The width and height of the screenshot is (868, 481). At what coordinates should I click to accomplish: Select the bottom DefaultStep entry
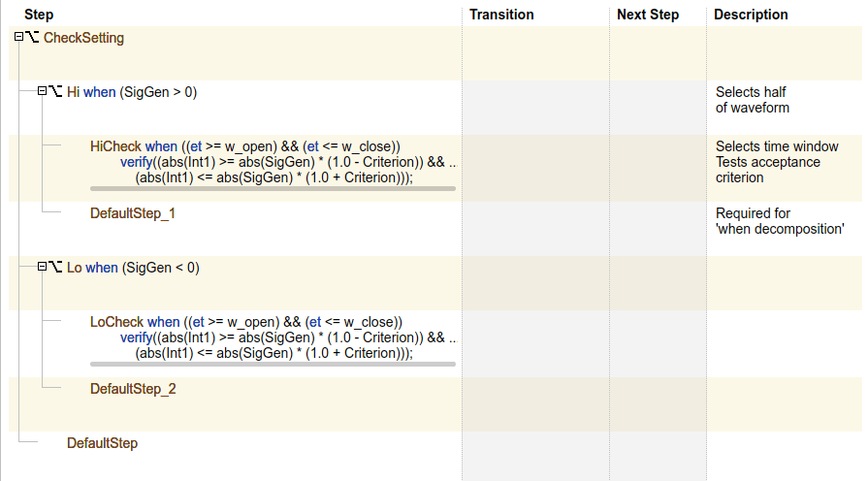102,443
